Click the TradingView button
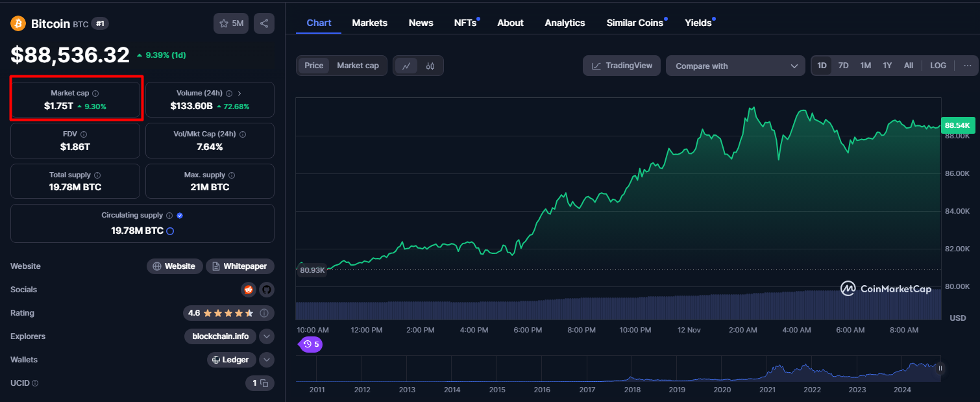This screenshot has width=980, height=402. [x=622, y=66]
